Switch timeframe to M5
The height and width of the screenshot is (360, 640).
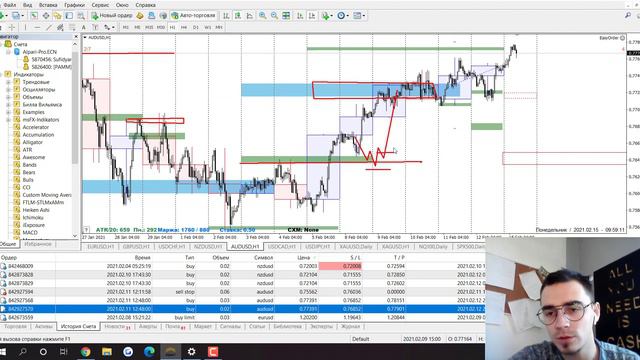(x=137, y=27)
